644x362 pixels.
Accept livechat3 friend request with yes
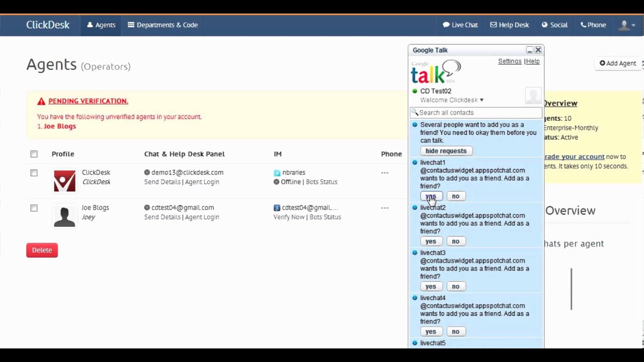(431, 287)
